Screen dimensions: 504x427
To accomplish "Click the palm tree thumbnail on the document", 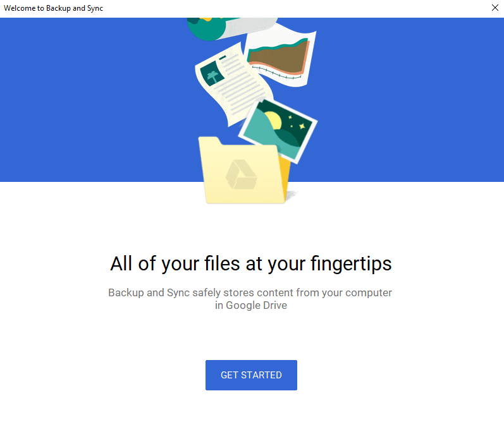I will [212, 73].
